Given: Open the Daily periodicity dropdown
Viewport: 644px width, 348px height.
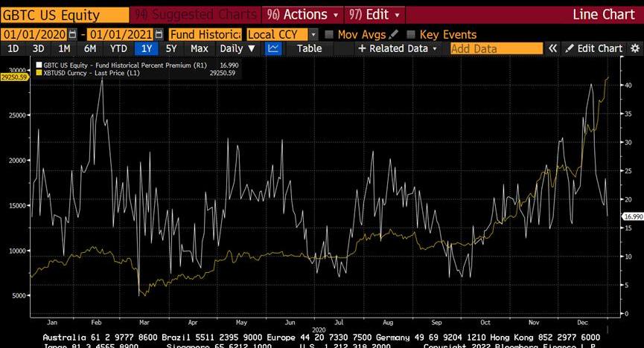Looking at the screenshot, I should 237,48.
